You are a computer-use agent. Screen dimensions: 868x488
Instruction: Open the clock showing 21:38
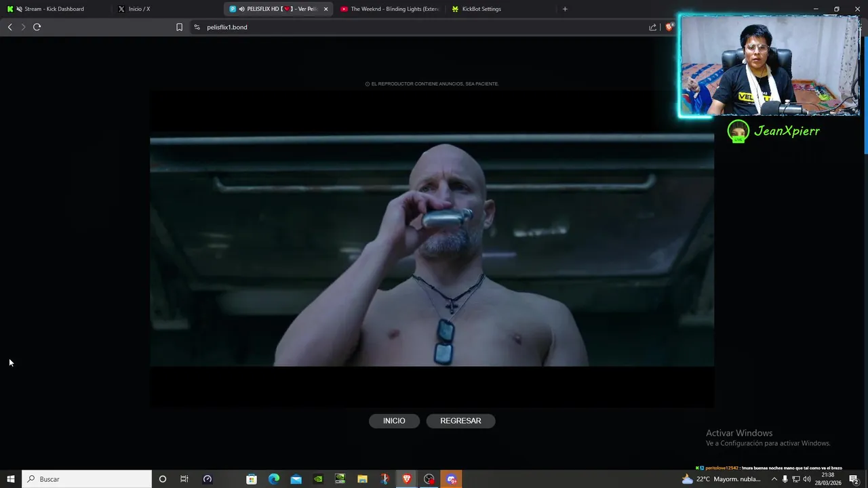pos(828,479)
